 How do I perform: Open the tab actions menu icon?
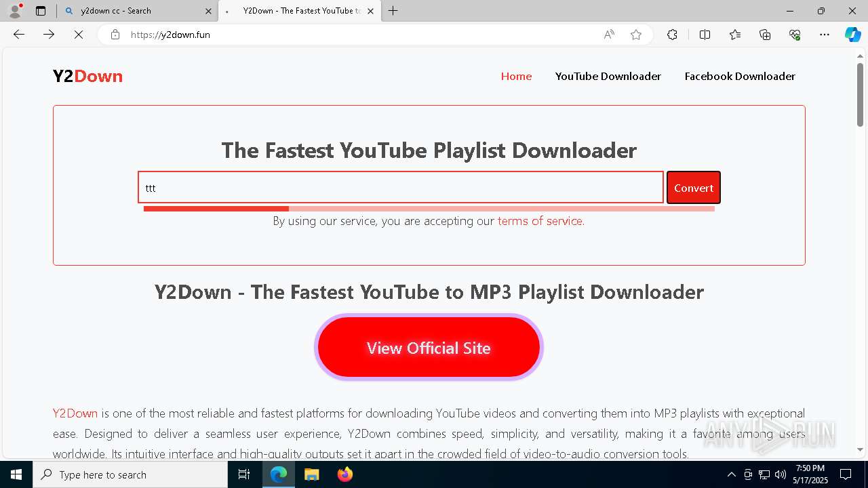coord(41,11)
